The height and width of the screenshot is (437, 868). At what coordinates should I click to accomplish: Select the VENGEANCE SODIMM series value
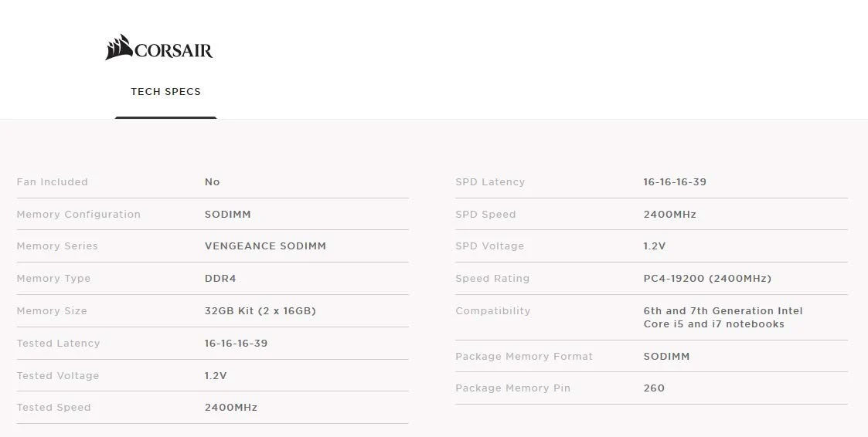click(265, 246)
